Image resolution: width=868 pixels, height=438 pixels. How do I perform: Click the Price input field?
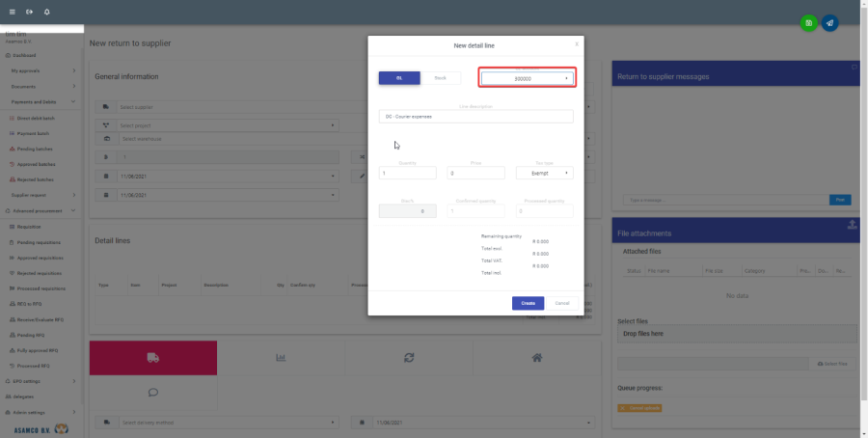click(x=476, y=173)
